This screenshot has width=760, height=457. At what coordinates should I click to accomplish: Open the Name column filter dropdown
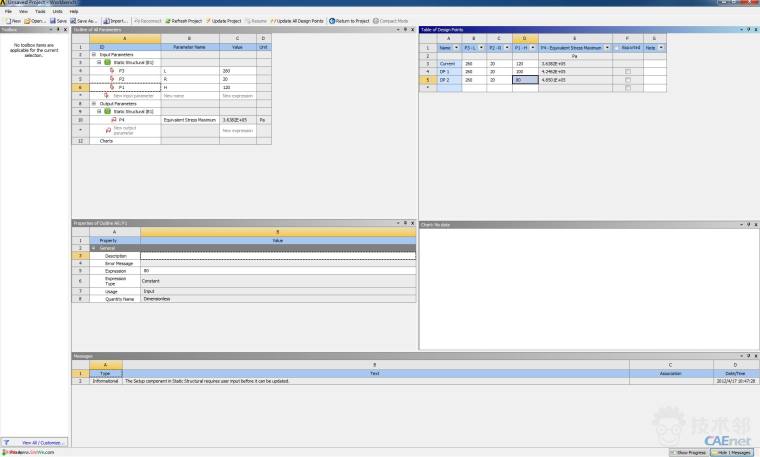[x=457, y=47]
